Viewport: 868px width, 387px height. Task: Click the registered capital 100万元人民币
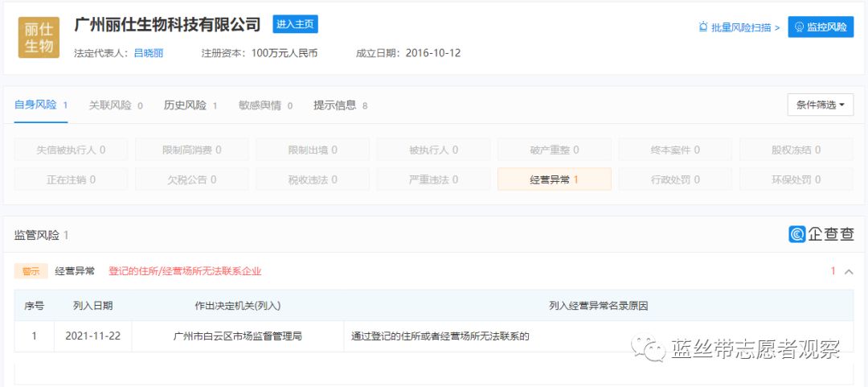[x=285, y=53]
